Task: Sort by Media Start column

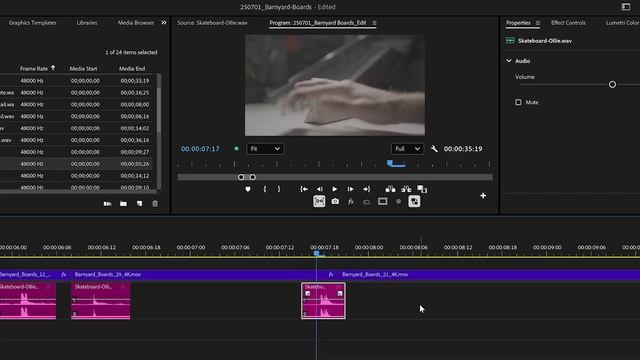Action: click(x=83, y=69)
